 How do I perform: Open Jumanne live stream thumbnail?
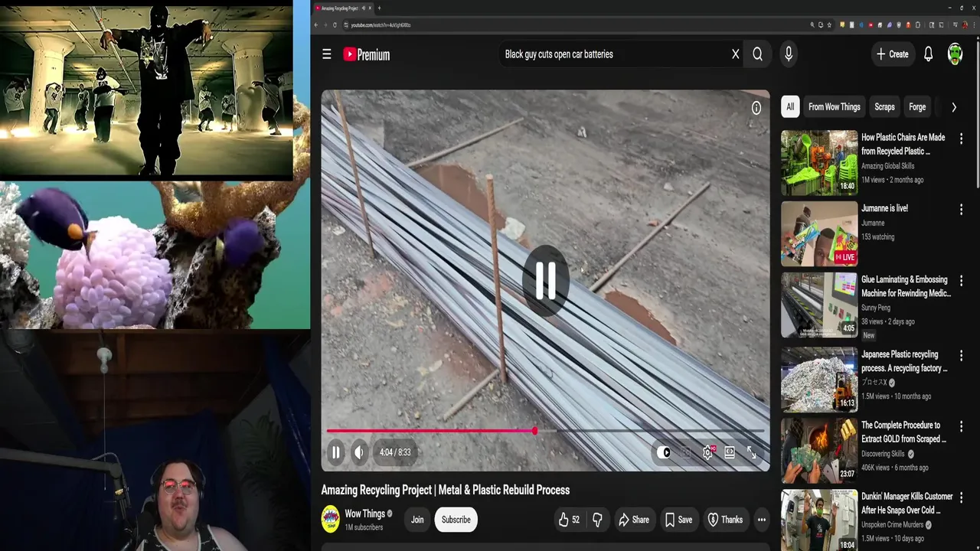819,233
